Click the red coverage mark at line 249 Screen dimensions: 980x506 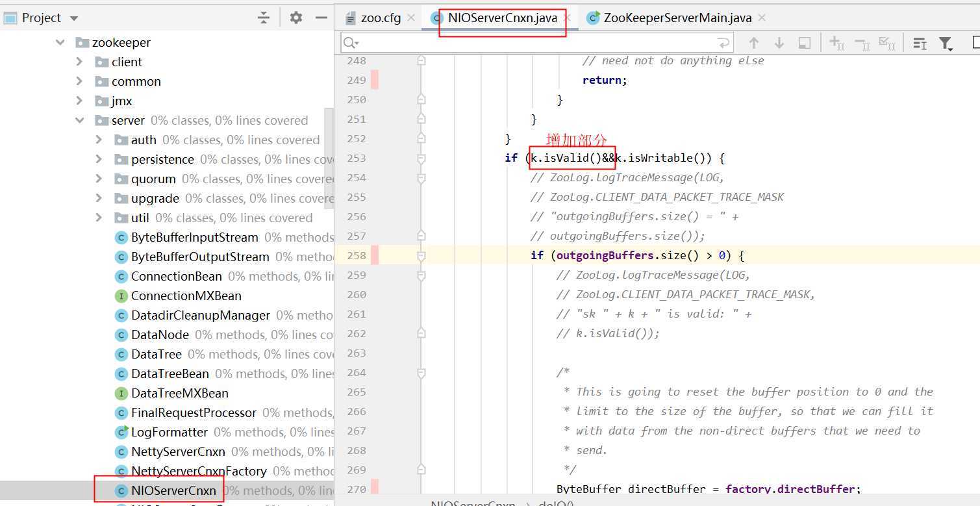(374, 81)
